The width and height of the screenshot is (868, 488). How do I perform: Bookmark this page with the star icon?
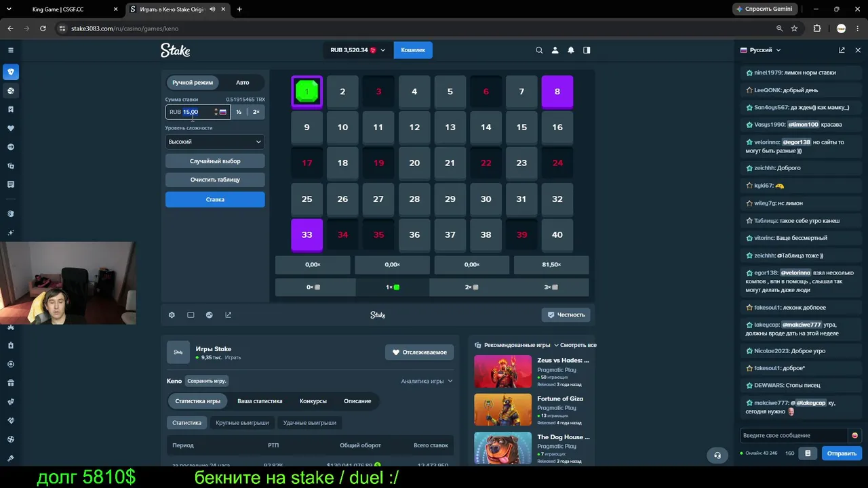click(794, 28)
